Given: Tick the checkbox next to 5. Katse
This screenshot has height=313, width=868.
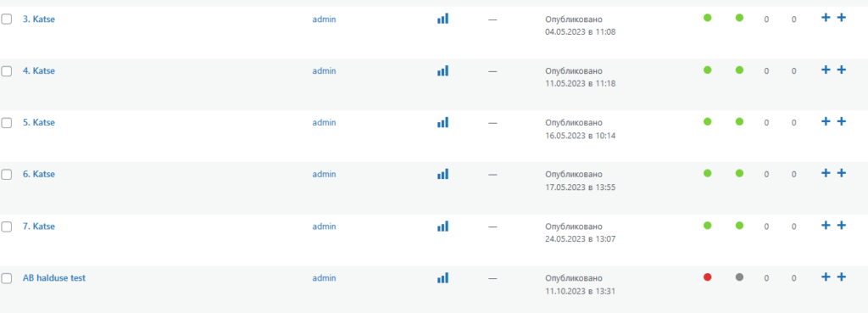Looking at the screenshot, I should (7, 123).
